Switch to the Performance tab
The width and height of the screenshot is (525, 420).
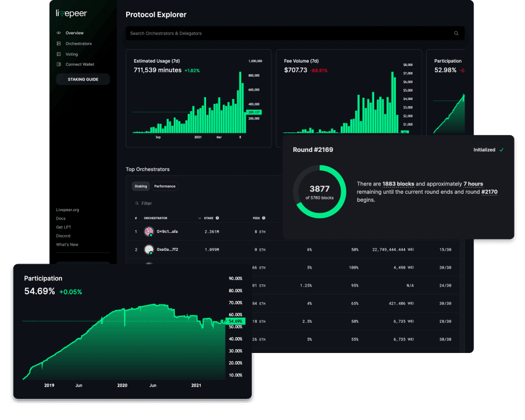(165, 187)
